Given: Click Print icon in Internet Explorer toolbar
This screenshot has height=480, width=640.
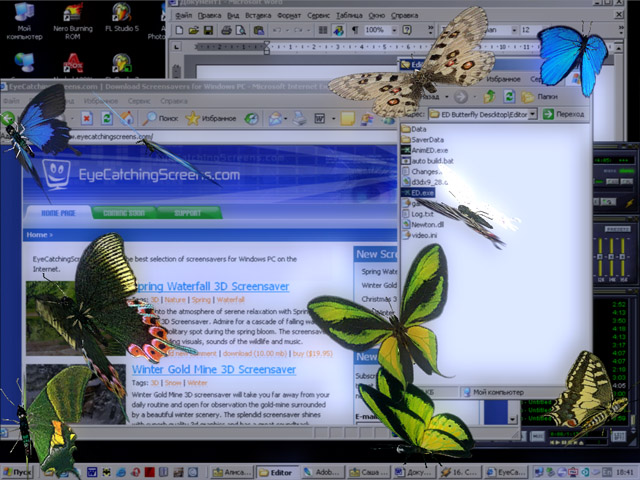Looking at the screenshot, I should [x=300, y=119].
